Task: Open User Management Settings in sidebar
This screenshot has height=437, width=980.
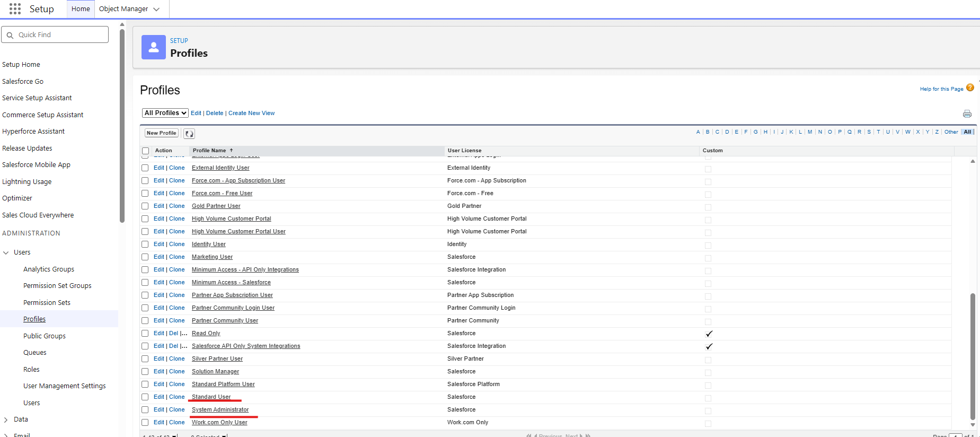Action: 65,386
